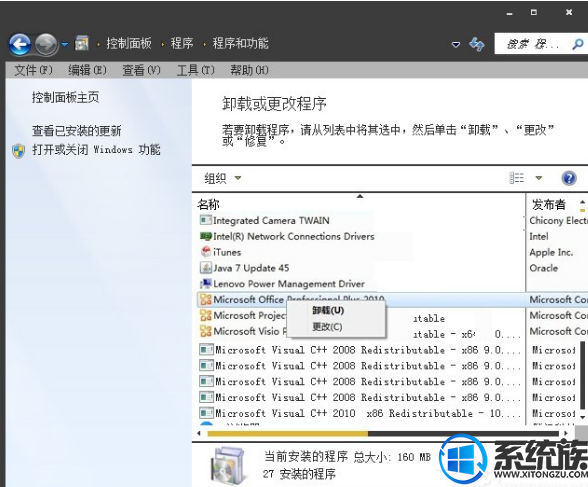
Task: Click the Java program icon
Action: [x=206, y=268]
